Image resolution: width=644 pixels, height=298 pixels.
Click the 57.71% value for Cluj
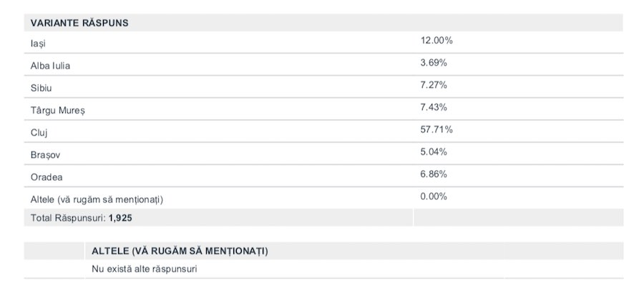[x=436, y=130]
